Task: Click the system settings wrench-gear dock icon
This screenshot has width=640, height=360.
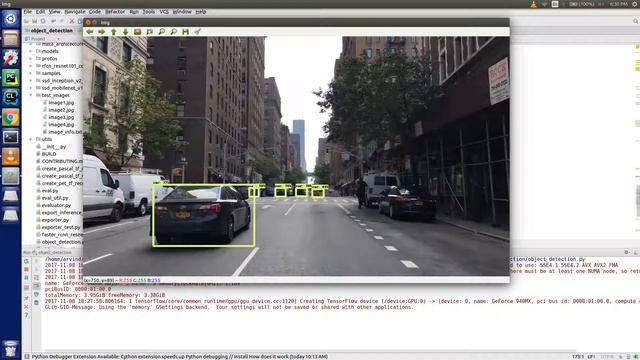Action: (x=11, y=58)
